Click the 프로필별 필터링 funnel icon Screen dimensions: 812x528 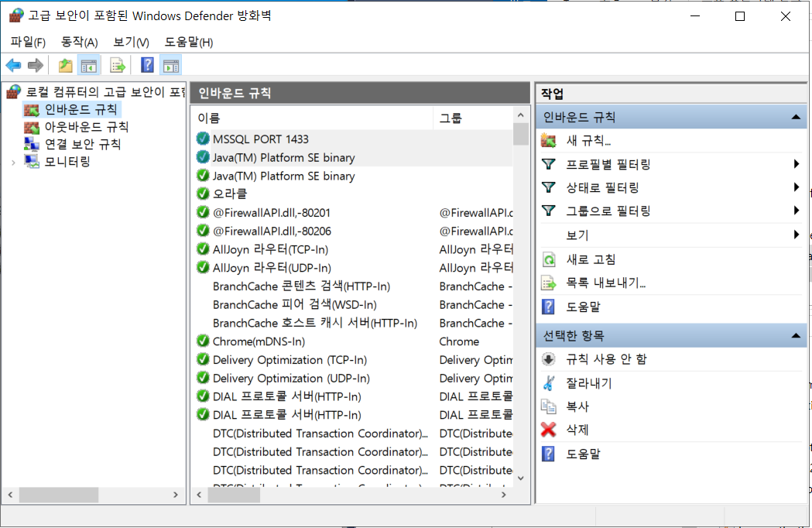tap(548, 164)
